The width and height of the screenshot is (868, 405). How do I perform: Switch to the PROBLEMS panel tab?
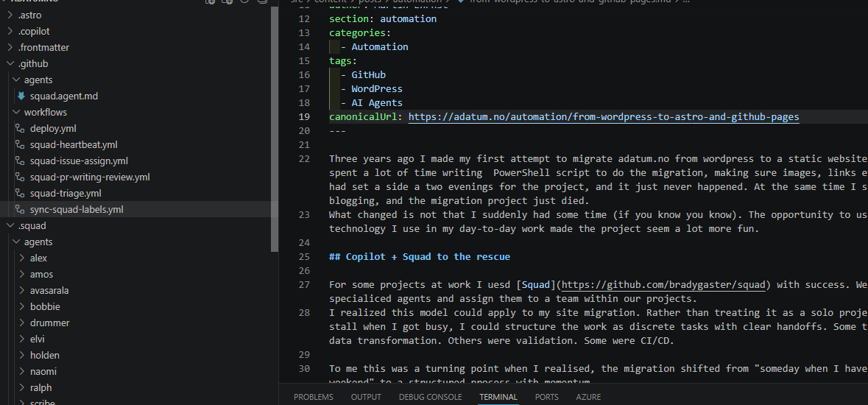tap(314, 397)
